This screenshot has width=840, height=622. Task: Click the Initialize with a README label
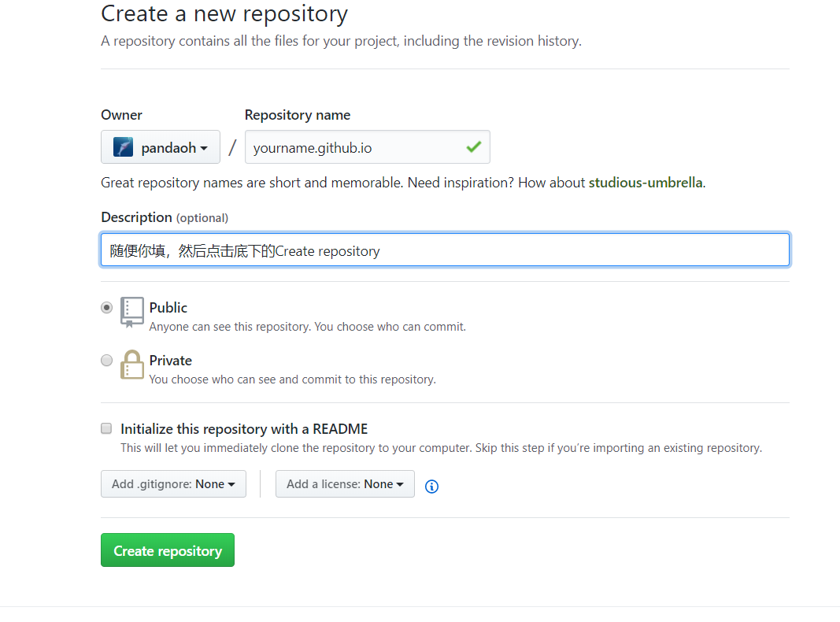[x=244, y=429]
